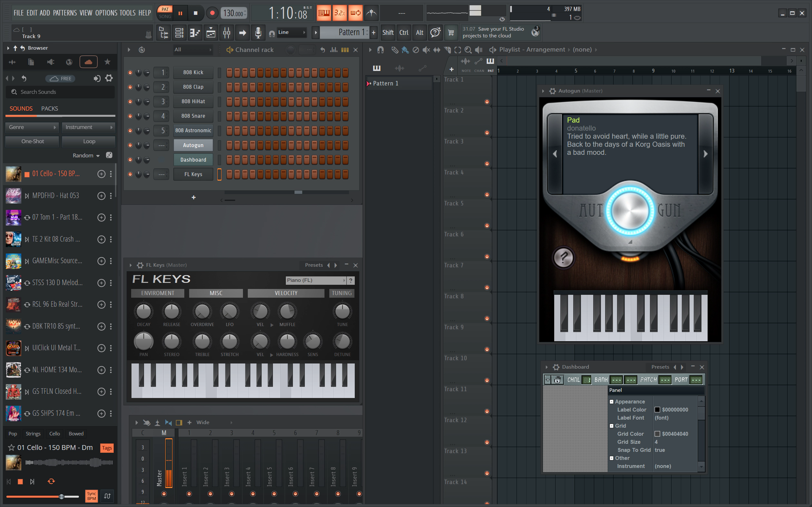Open the shopping cart content library

pos(451,33)
